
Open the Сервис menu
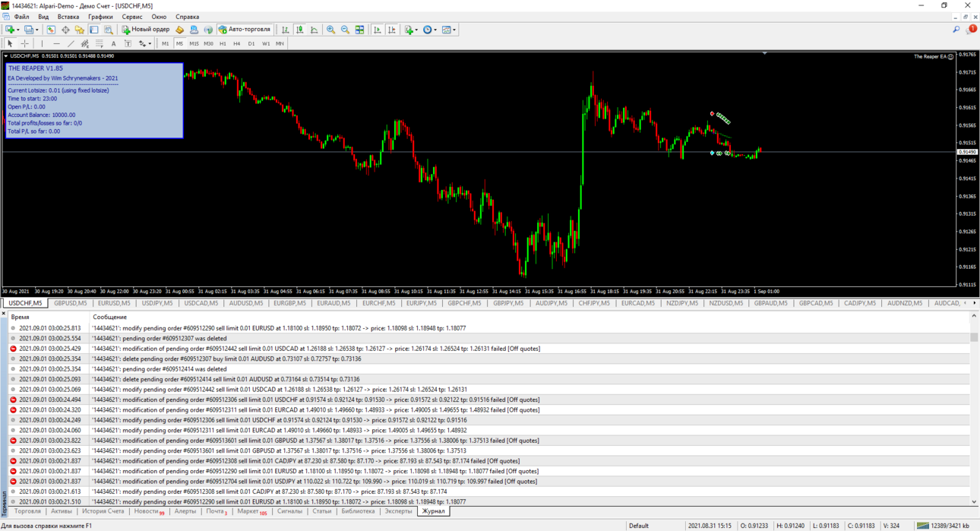click(x=132, y=17)
